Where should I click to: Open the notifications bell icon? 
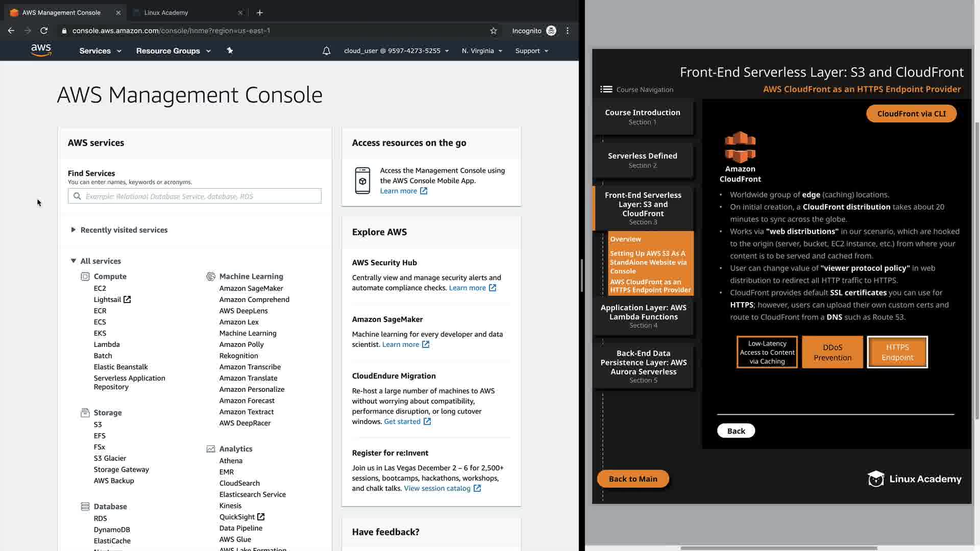pos(326,51)
